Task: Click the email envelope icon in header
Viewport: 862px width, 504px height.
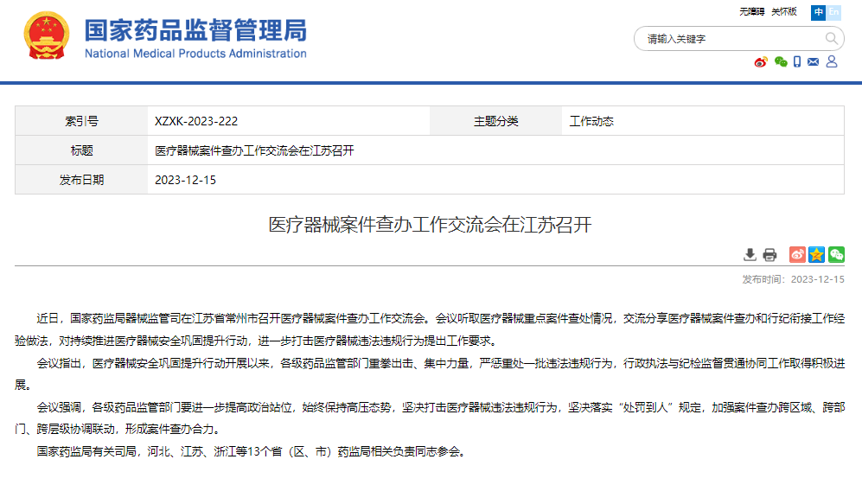Action: (x=814, y=62)
